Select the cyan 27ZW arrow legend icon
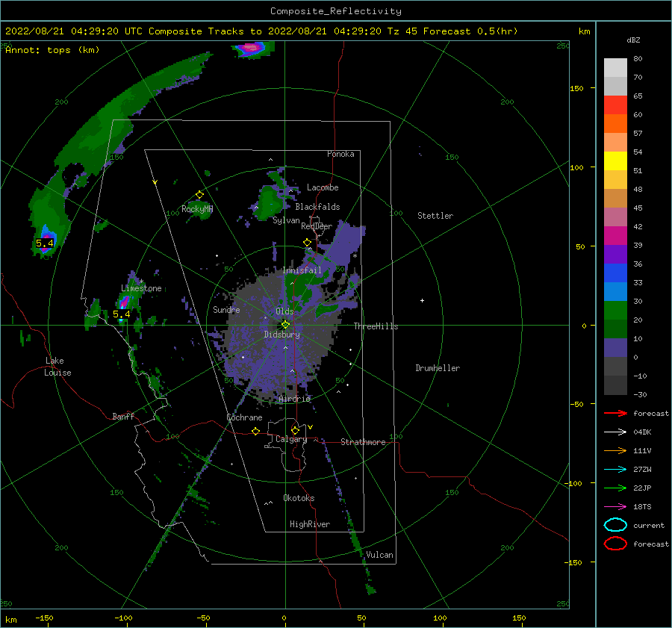This screenshot has width=672, height=628. coord(615,469)
